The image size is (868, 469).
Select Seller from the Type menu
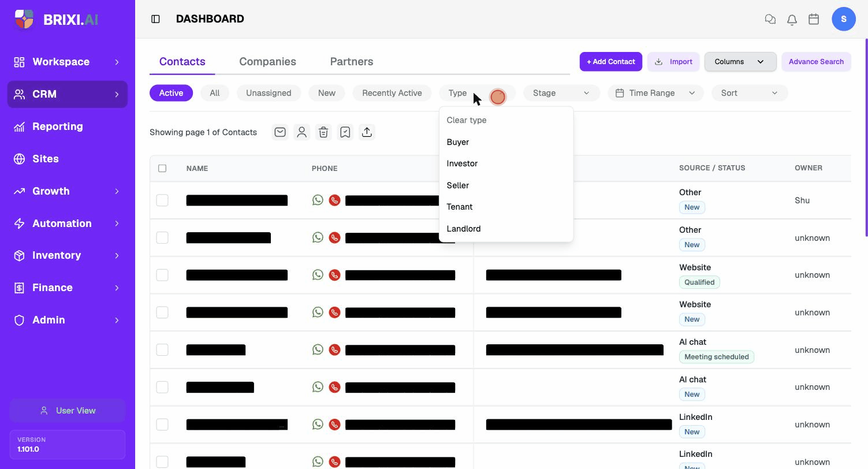(506, 185)
